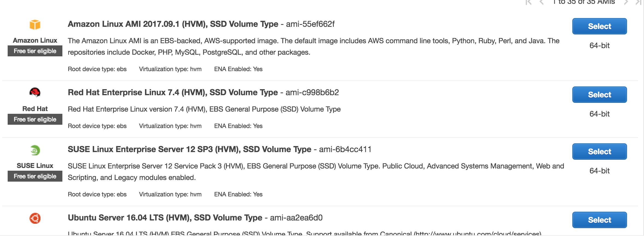
Task: Click the SUSE Linux chameleon icon
Action: click(x=35, y=150)
